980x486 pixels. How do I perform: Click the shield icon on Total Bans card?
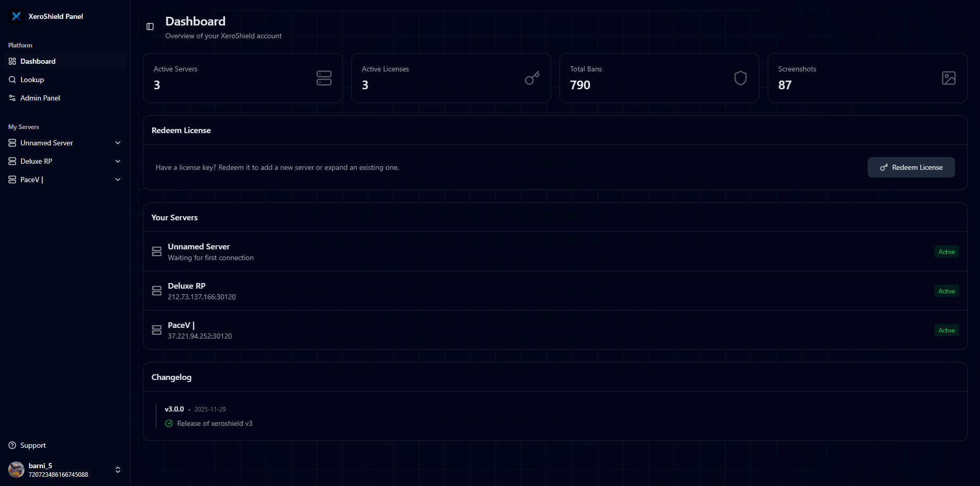tap(740, 78)
